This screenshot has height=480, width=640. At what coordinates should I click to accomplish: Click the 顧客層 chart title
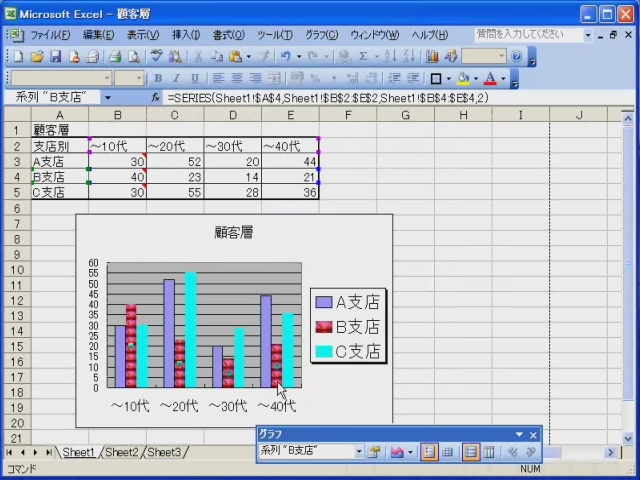pos(234,232)
